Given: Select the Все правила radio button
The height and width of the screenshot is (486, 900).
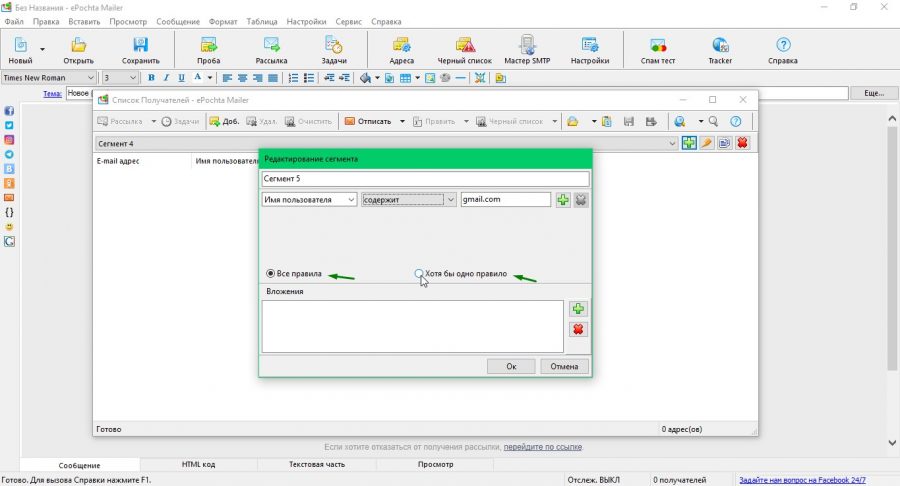Looking at the screenshot, I should pos(270,274).
